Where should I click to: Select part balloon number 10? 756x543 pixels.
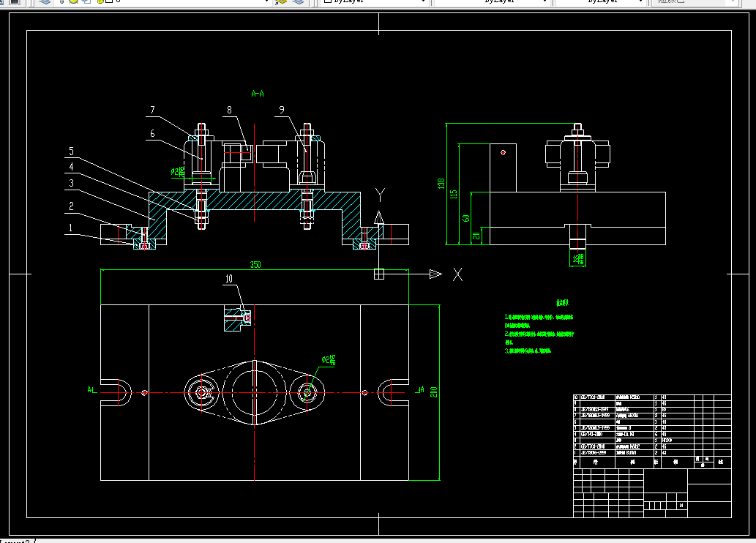229,279
